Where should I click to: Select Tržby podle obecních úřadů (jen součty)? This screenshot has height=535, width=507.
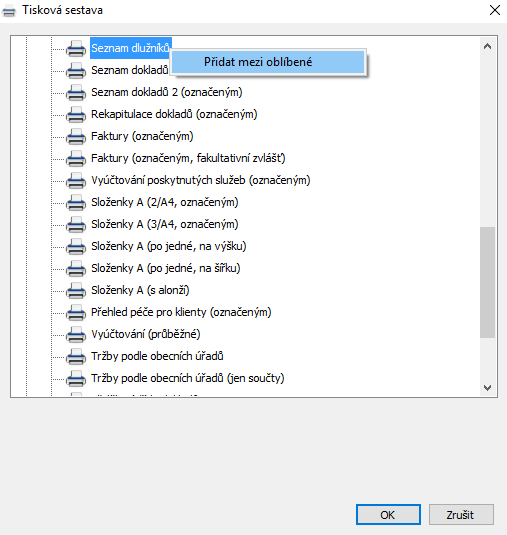click(x=188, y=378)
